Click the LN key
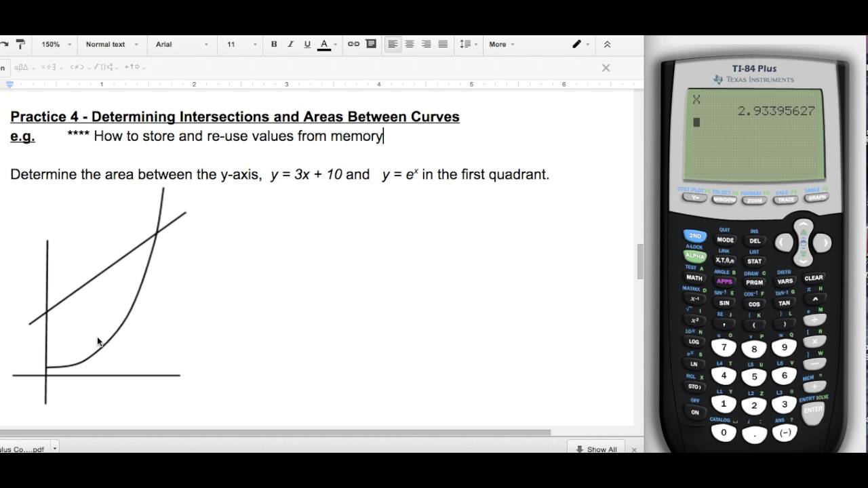 [x=694, y=364]
